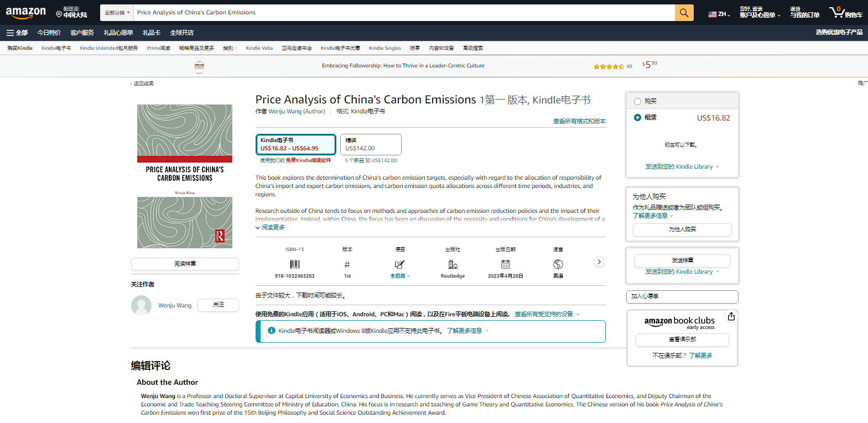Open 免费Kindle阅读软件 link
This screenshot has width=868, height=423.
(x=308, y=160)
